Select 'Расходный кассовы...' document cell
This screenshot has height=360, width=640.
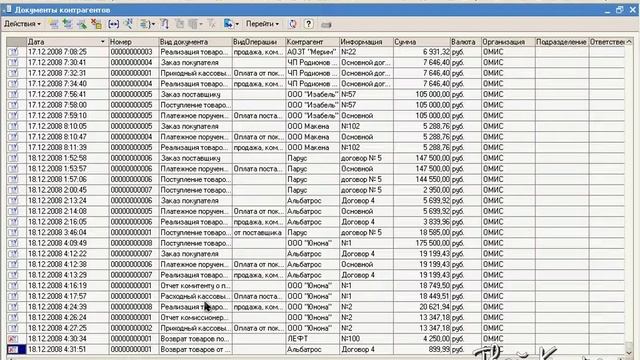click(x=195, y=296)
